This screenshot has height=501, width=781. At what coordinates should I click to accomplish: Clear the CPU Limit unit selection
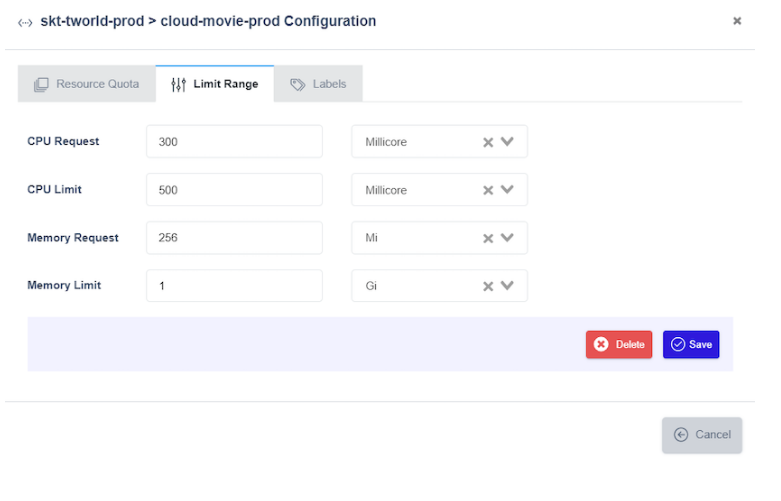(488, 190)
